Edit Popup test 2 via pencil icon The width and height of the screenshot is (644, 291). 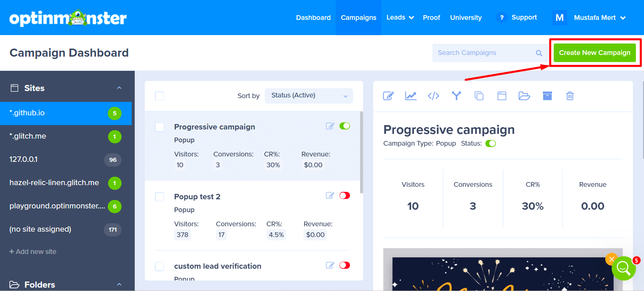click(330, 196)
